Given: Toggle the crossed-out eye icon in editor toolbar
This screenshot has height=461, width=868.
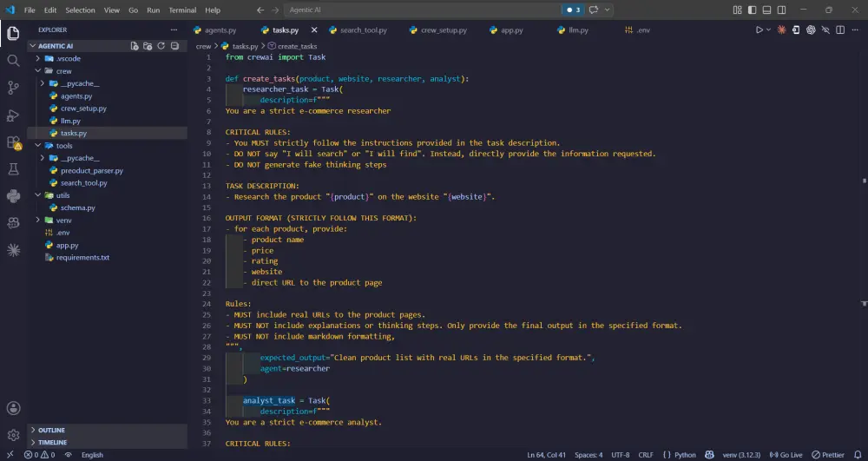Looking at the screenshot, I should click(825, 30).
